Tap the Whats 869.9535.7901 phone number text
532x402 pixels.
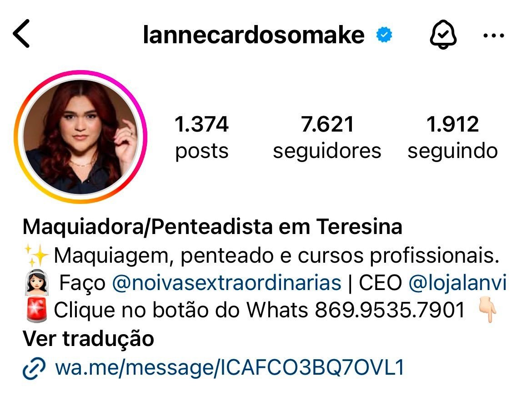click(355, 310)
